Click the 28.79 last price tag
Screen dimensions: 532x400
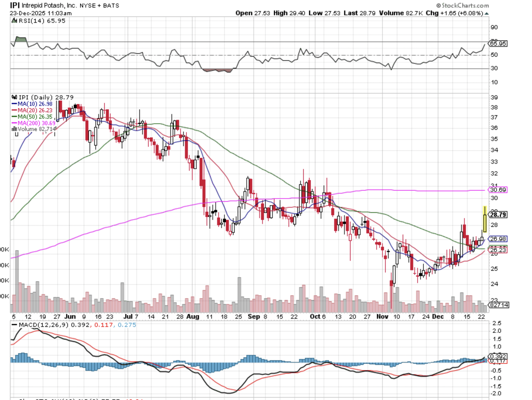(x=498, y=215)
